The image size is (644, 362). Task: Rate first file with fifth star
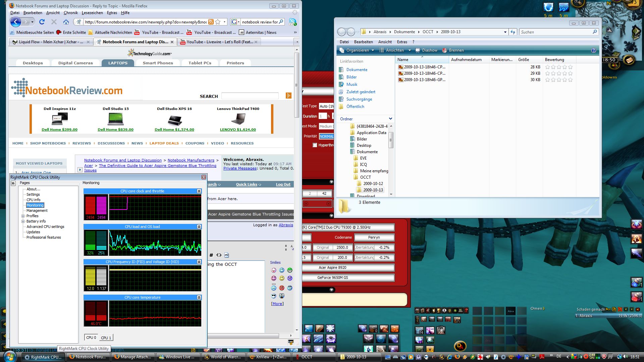pos(570,67)
